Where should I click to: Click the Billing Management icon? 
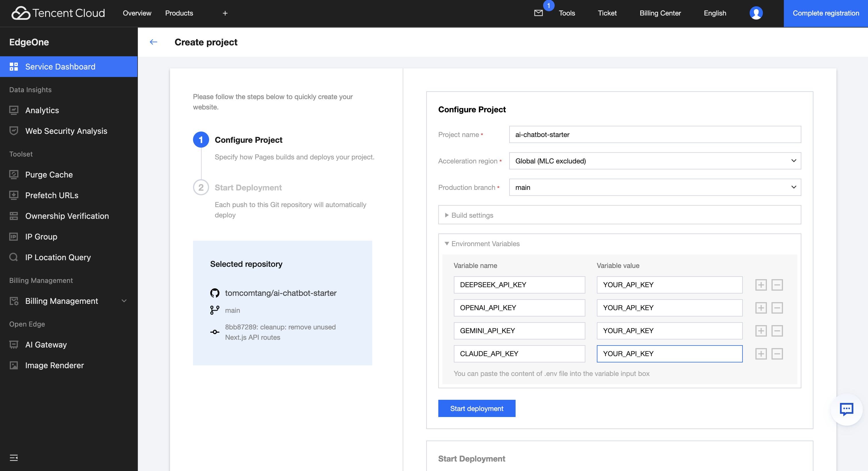pyautogui.click(x=14, y=301)
